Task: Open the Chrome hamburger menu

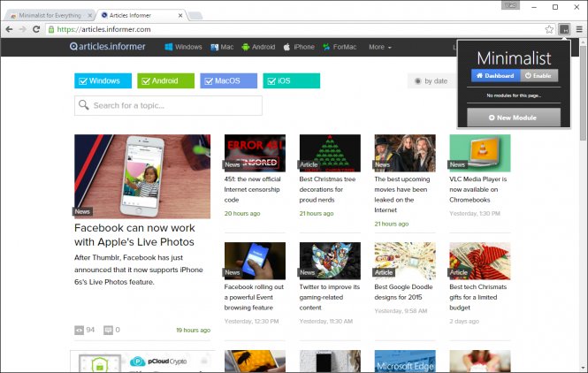Action: pos(579,29)
